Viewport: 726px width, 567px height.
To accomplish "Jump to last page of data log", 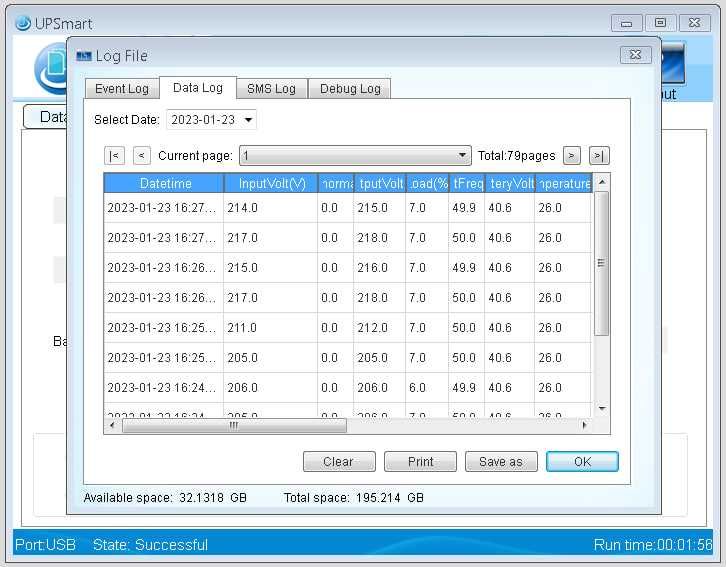I will (x=599, y=156).
